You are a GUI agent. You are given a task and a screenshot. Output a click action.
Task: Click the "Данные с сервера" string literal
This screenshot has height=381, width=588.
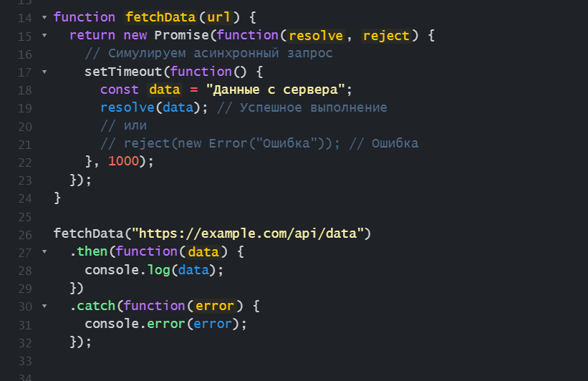[x=276, y=90]
